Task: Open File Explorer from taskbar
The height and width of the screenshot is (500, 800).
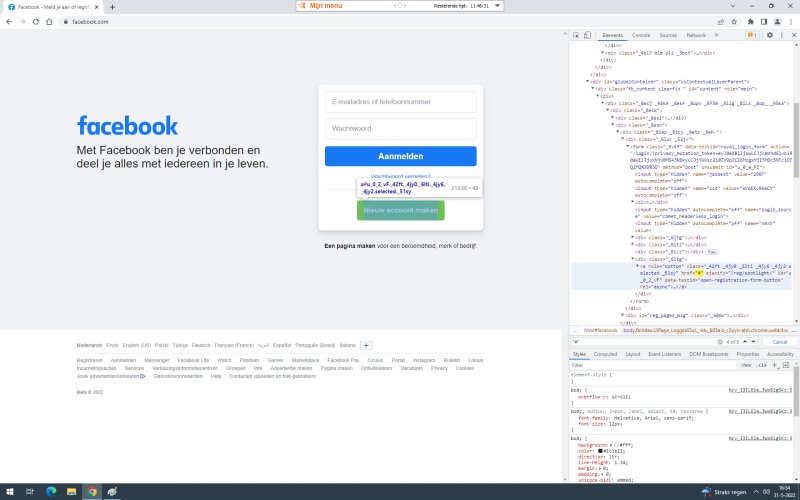Action: click(71, 492)
